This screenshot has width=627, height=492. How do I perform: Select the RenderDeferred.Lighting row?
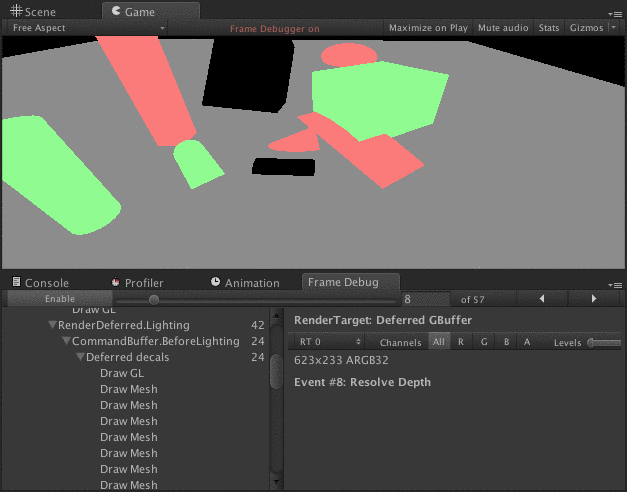coord(136,325)
